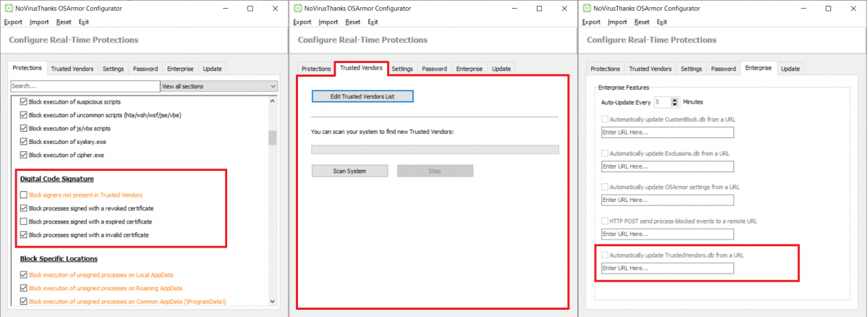Click Edit Trusted Vendors List button
Screen dimensions: 868x317
pos(362,96)
